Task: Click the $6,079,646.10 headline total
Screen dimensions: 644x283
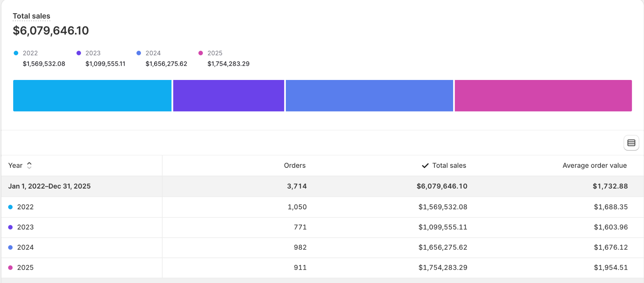Action: 51,31
